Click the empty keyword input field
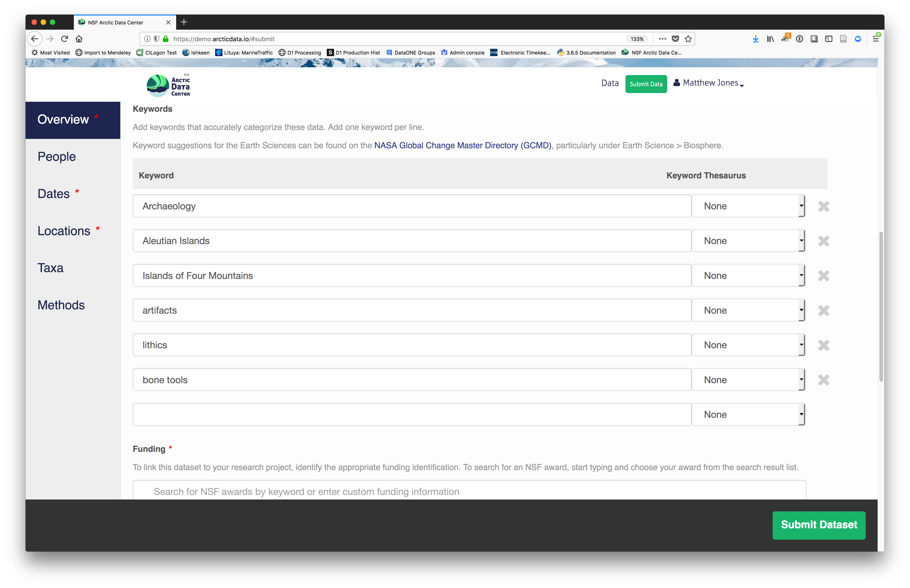The image size is (910, 588). click(412, 415)
